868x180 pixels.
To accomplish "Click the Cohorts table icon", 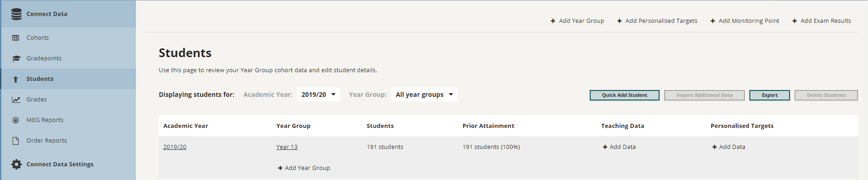I will [x=16, y=38].
